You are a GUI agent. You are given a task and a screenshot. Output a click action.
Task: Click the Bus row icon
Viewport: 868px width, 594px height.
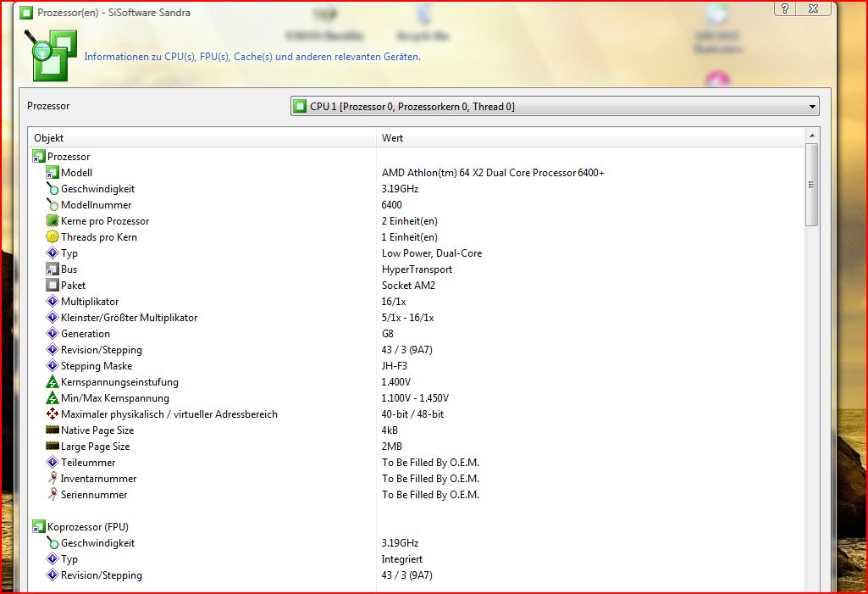point(52,269)
